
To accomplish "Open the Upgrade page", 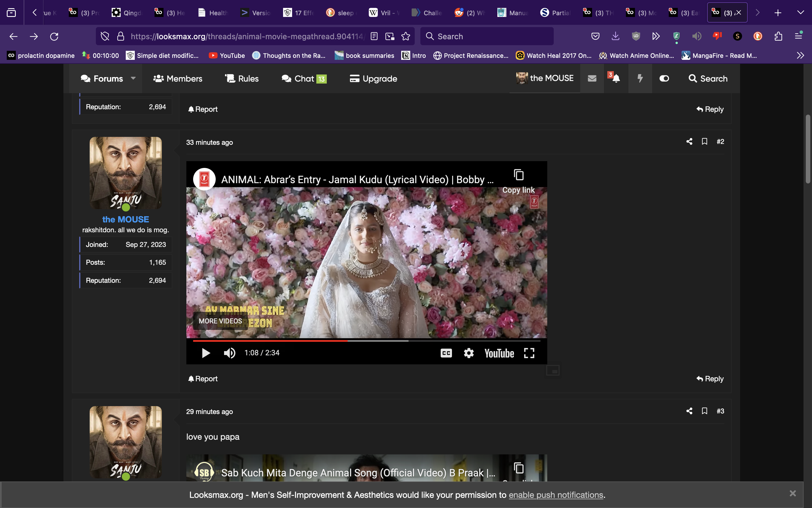I will pos(374,79).
